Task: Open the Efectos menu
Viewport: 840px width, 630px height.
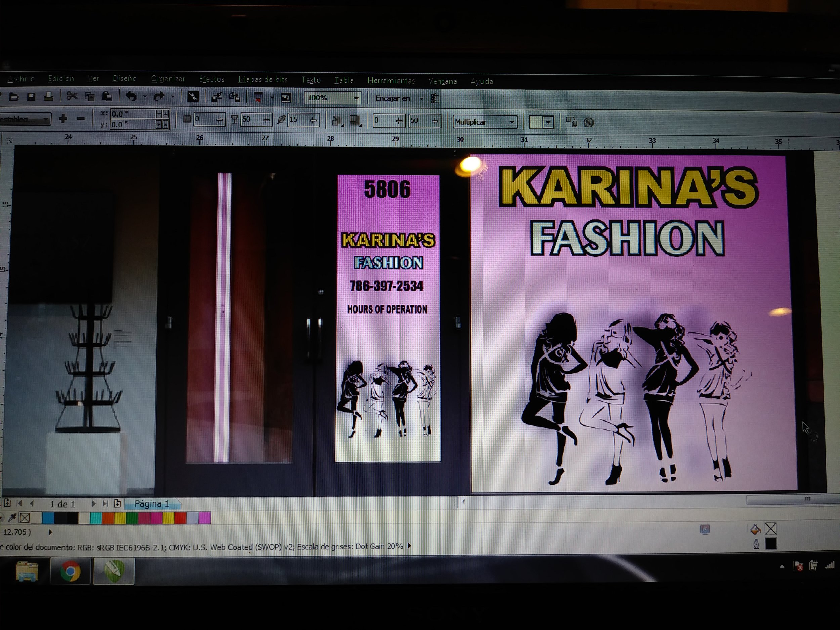Action: 212,79
